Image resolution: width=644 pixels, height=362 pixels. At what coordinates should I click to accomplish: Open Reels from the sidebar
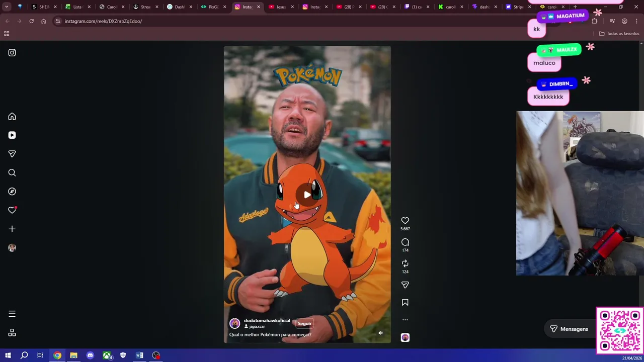click(x=12, y=135)
